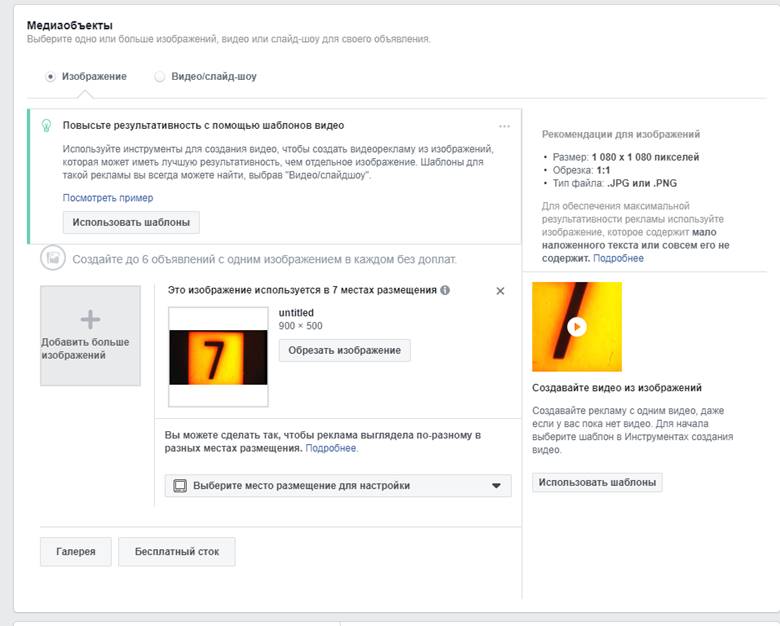
Task: Open the Галерея button
Action: click(75, 551)
